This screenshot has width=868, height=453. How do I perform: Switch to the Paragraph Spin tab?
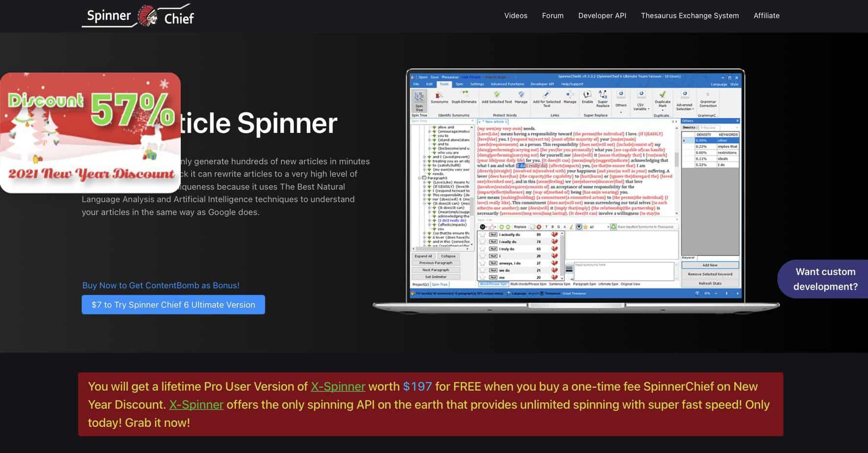[x=584, y=284]
